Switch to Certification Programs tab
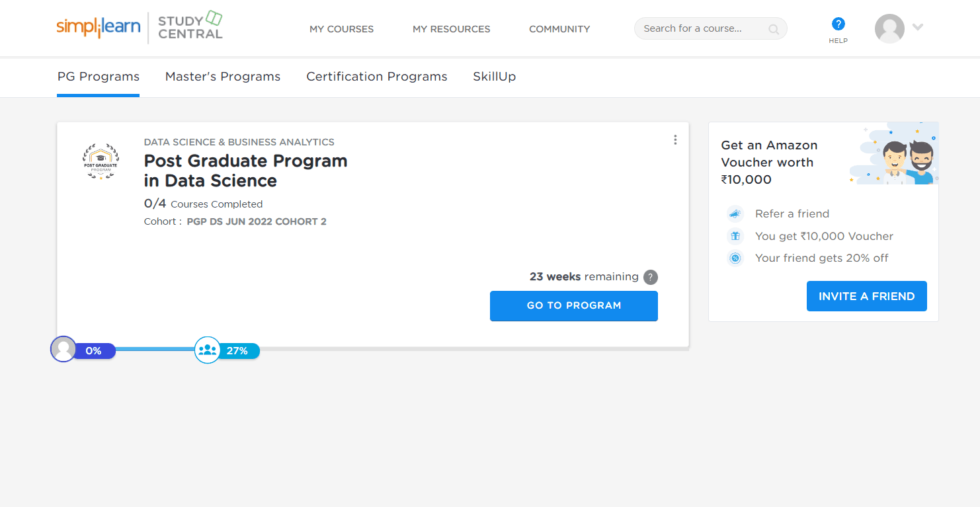 (x=377, y=77)
